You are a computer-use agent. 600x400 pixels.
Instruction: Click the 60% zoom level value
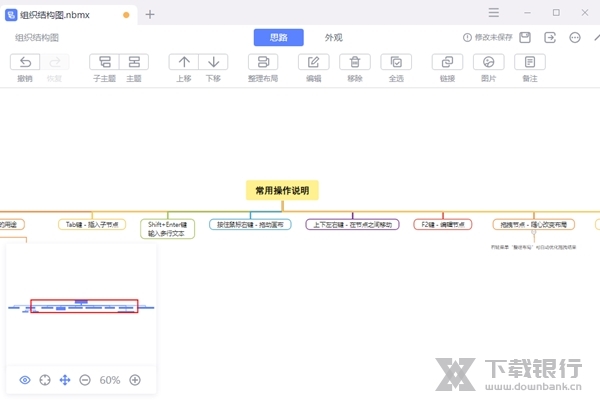click(110, 380)
